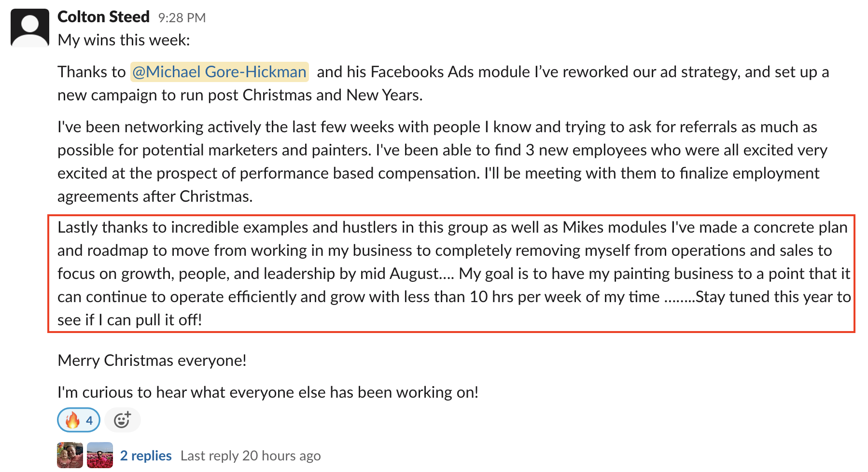Open Colton Steed's name profile link

(103, 17)
